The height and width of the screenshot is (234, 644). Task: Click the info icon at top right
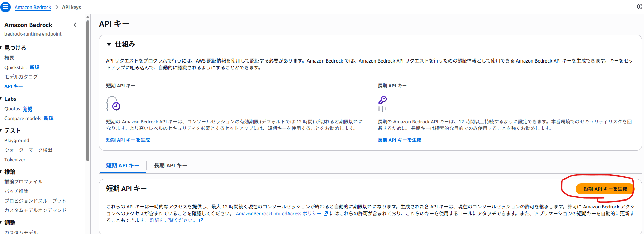coord(640,6)
